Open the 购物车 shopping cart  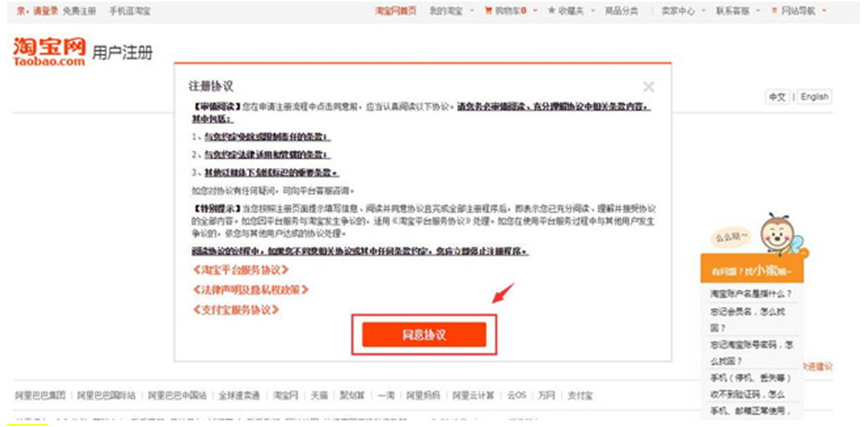point(506,11)
